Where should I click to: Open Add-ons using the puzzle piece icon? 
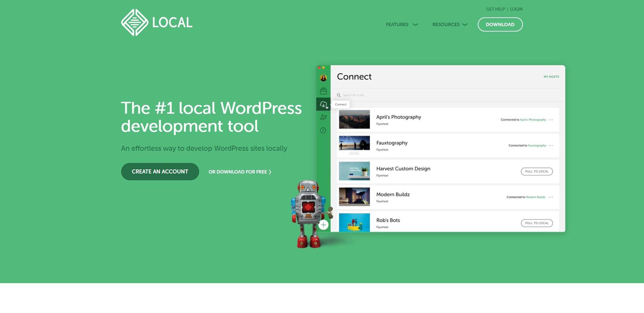pos(323,117)
